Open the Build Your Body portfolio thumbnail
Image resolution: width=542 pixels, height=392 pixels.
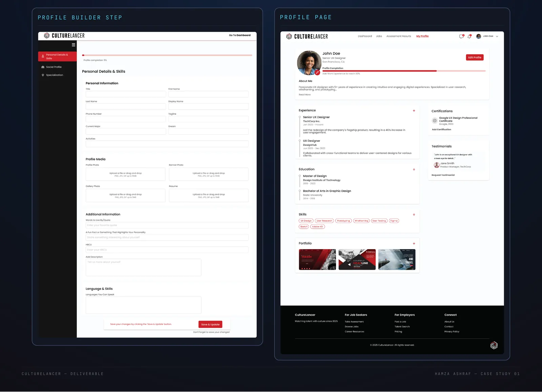click(317, 260)
